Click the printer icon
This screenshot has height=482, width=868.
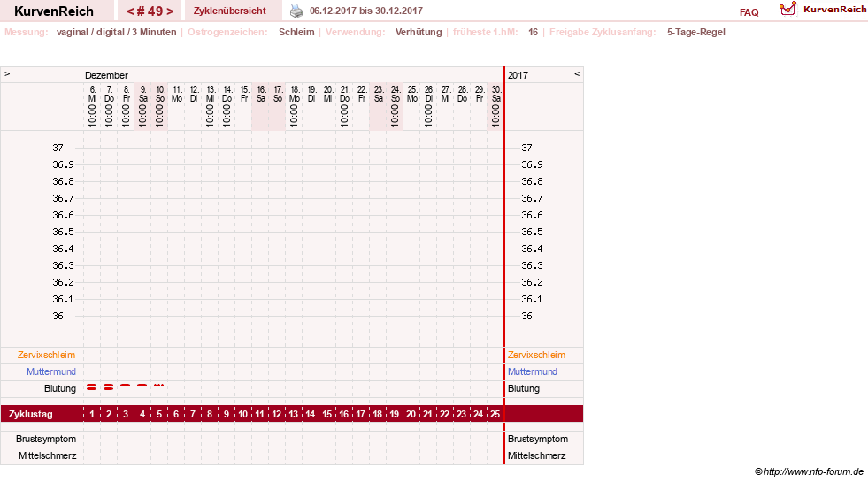click(296, 11)
